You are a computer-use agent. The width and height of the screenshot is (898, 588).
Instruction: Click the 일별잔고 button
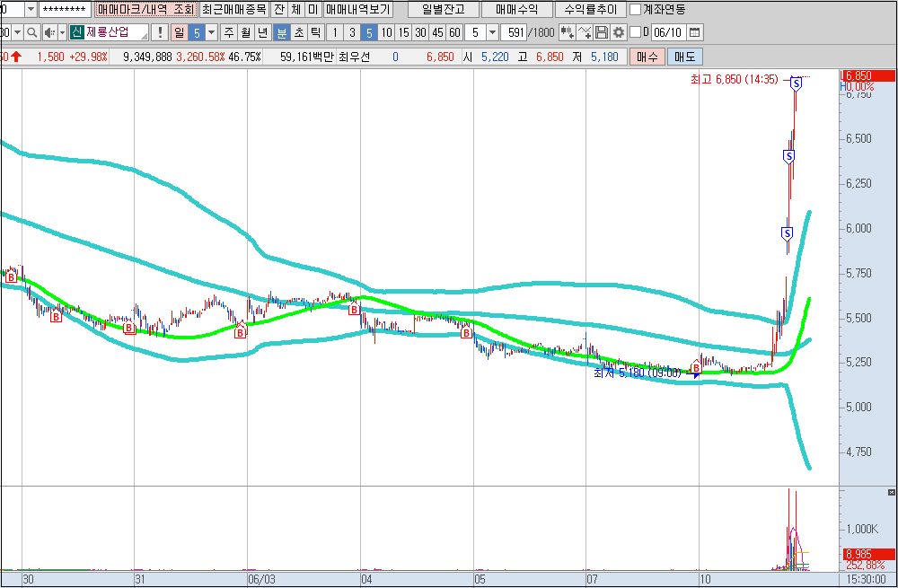(444, 10)
